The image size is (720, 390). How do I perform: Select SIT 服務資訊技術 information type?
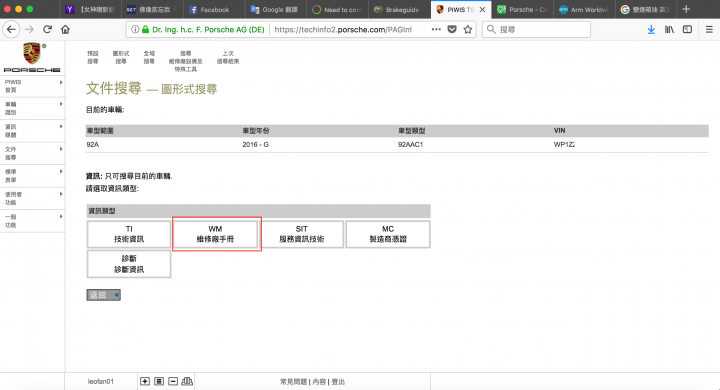click(x=302, y=234)
